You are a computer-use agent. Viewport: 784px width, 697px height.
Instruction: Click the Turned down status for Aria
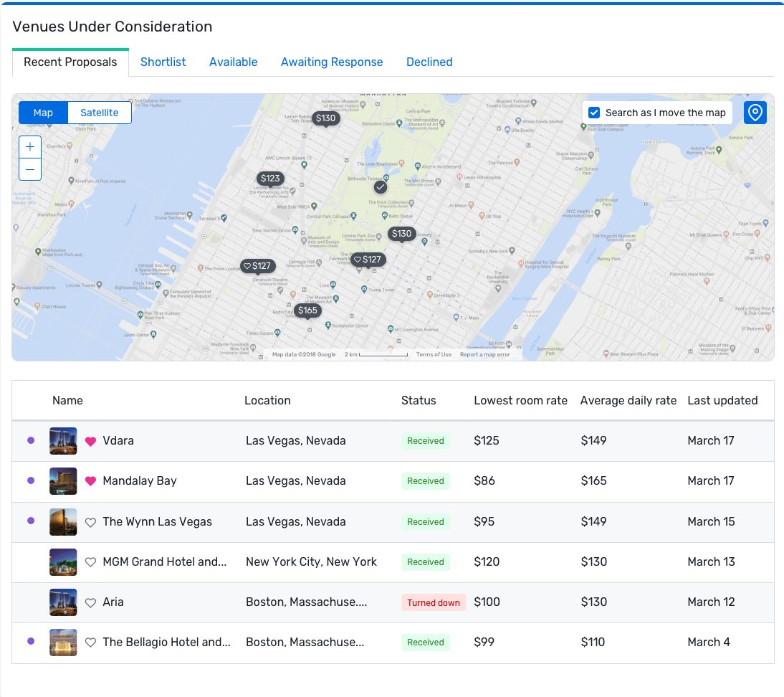pos(434,602)
